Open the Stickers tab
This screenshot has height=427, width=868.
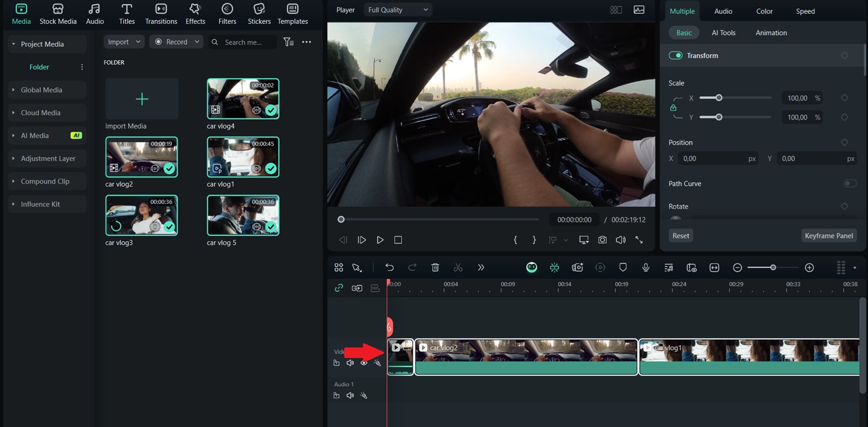click(259, 14)
